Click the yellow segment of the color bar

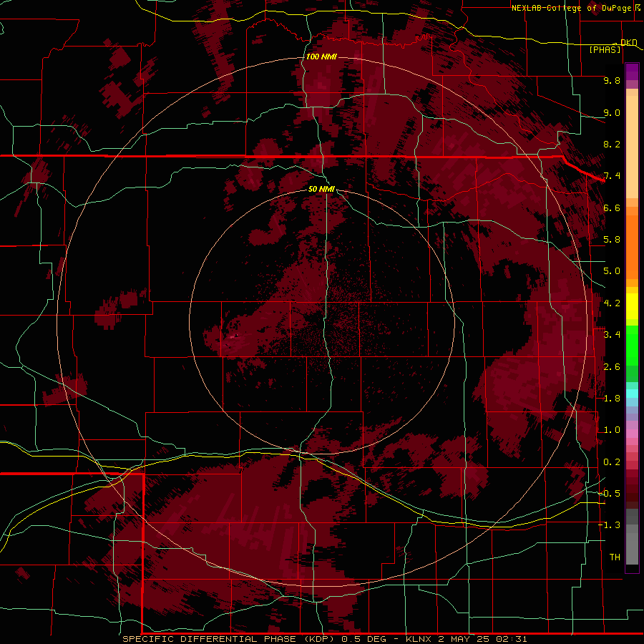coord(632,306)
